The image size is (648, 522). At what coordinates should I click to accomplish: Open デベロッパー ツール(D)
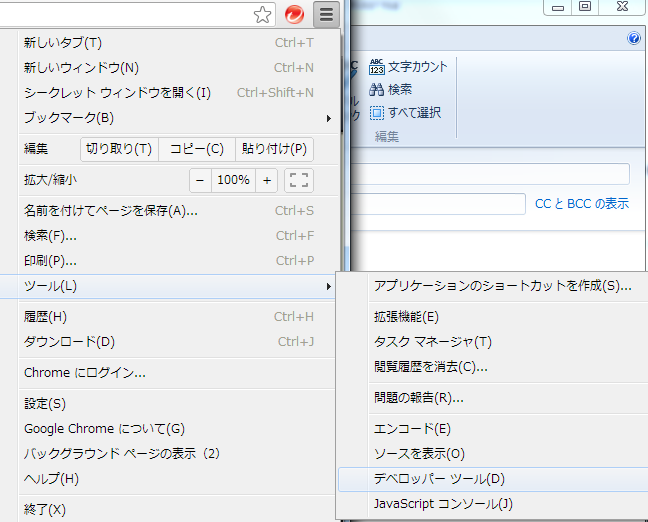tap(493, 479)
